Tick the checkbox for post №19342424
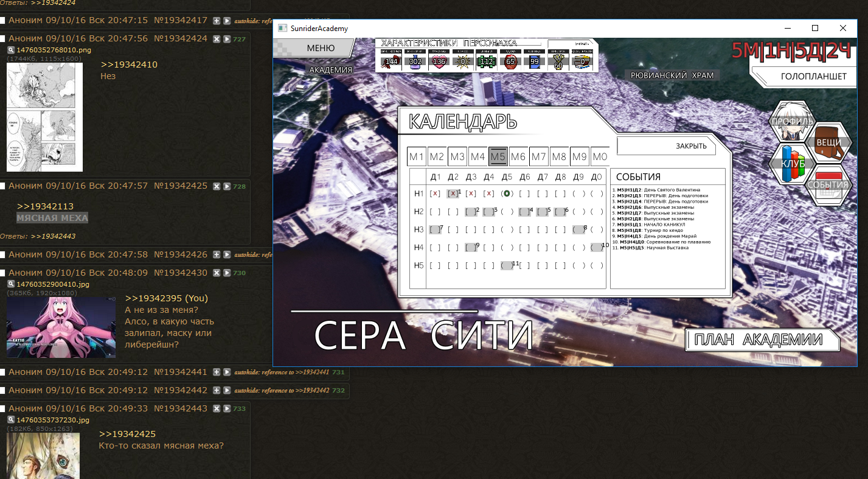The image size is (868, 479). tap(3, 39)
